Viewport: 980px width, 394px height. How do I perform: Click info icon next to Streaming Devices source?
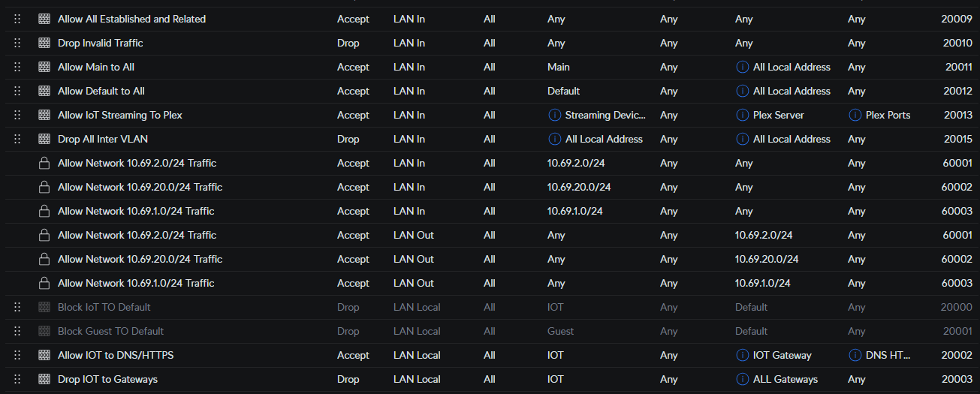[554, 115]
